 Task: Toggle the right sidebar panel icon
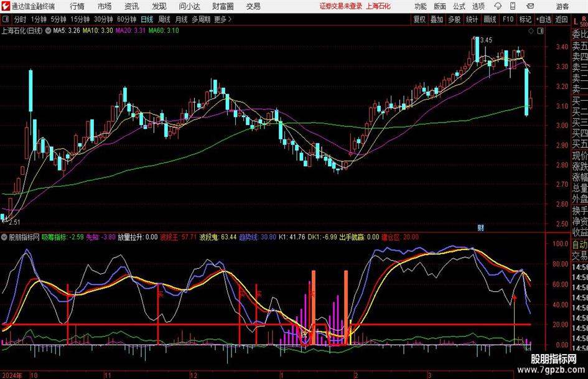coord(540,31)
